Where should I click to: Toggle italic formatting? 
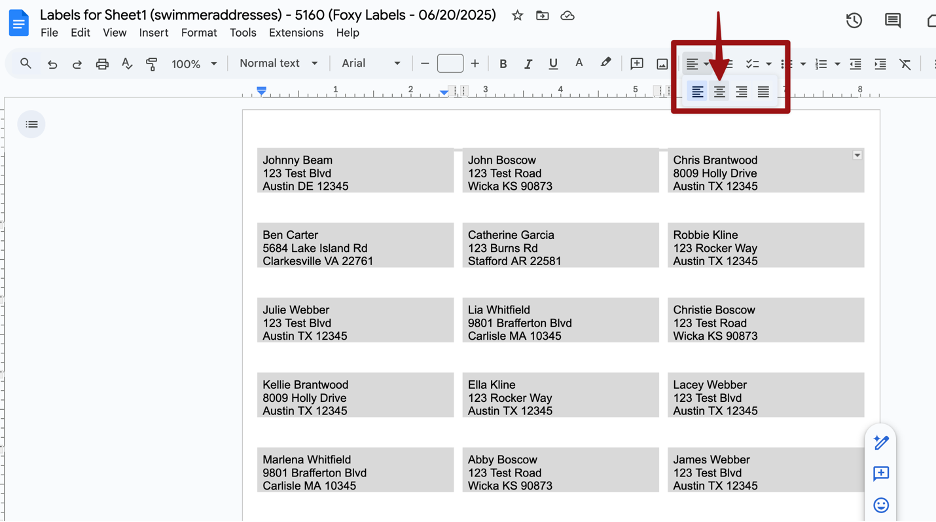pyautogui.click(x=528, y=64)
